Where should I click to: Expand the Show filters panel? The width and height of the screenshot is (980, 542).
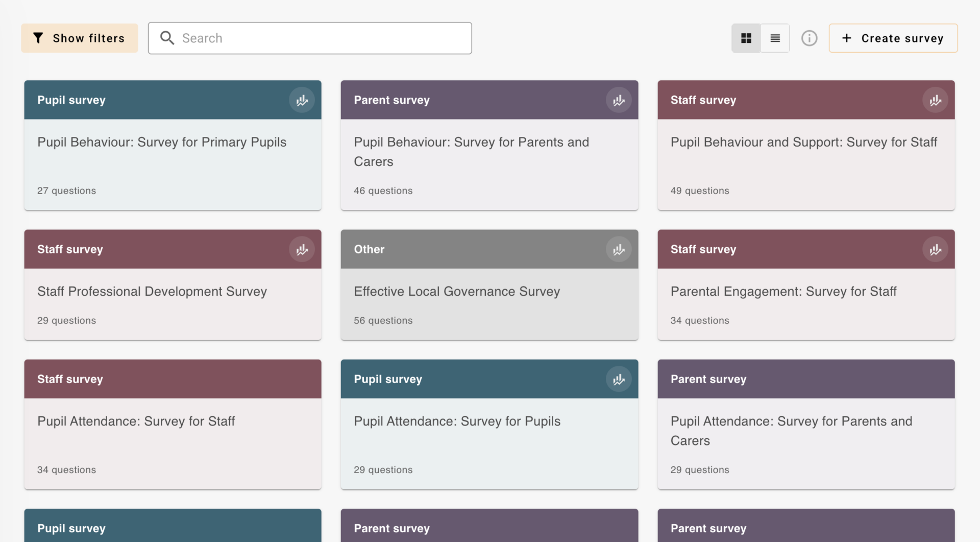pyautogui.click(x=80, y=38)
